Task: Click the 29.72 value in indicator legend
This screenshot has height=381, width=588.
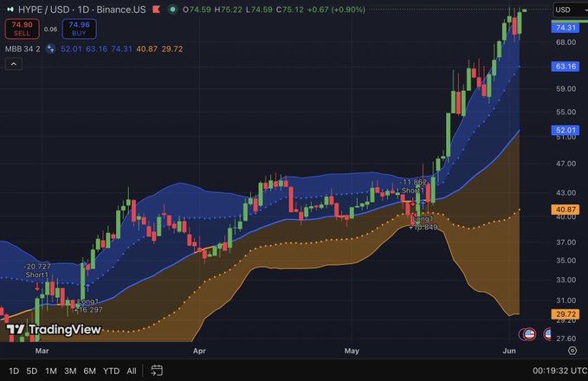Action: coord(172,48)
